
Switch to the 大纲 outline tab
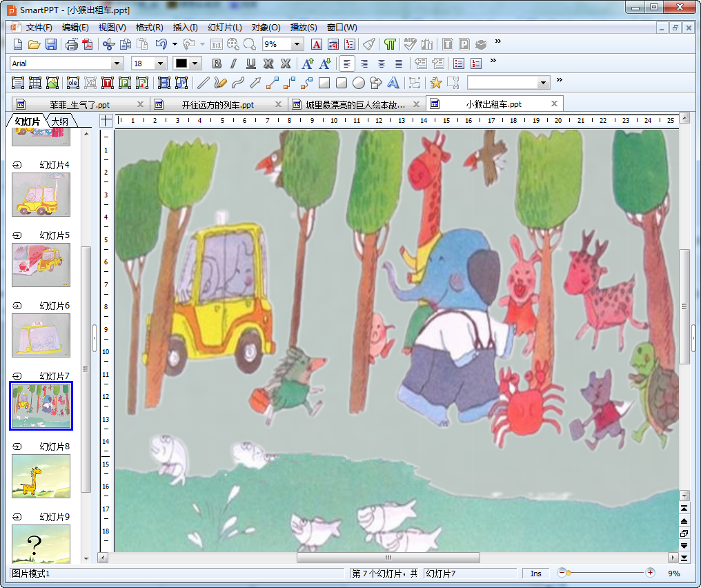click(60, 121)
